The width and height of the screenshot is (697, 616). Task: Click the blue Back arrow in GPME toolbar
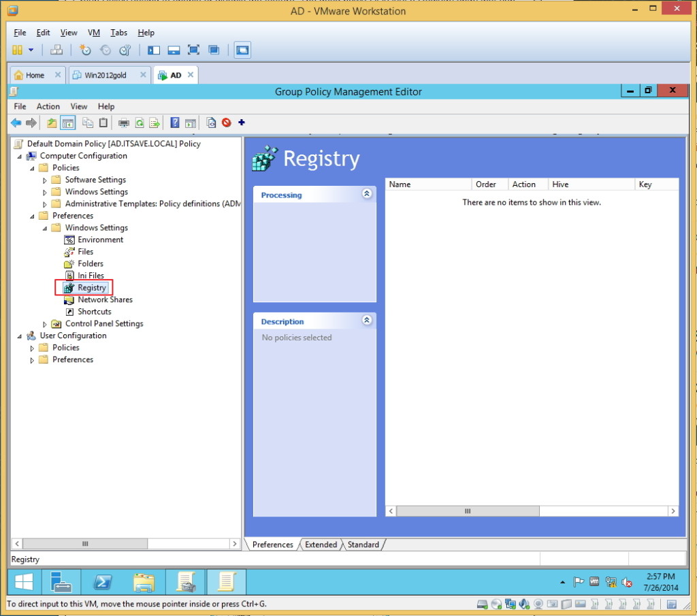coord(16,123)
